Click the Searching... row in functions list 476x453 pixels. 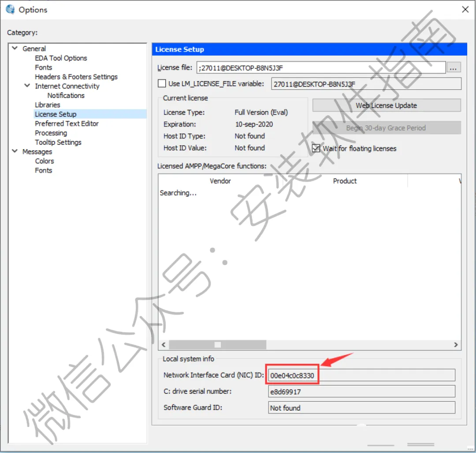click(x=178, y=193)
